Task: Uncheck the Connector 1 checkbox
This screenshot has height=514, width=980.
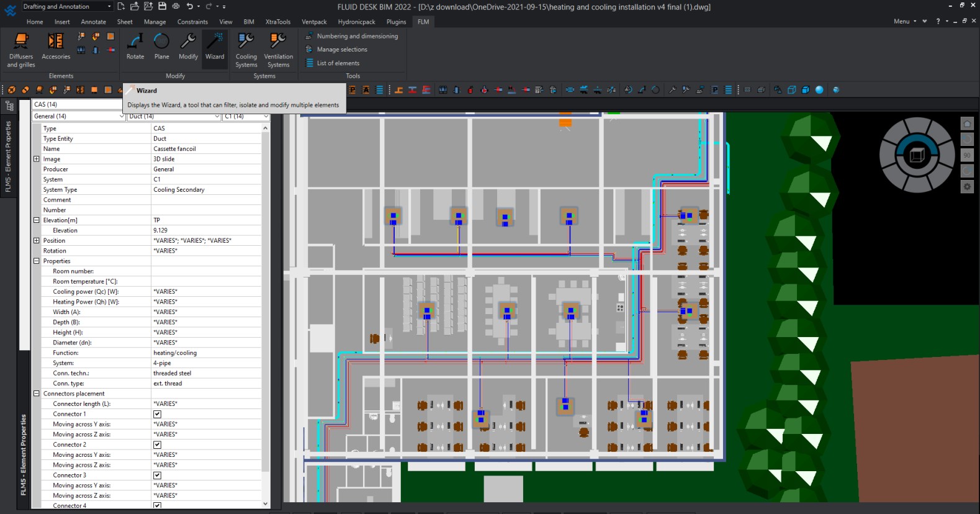Action: click(x=157, y=414)
